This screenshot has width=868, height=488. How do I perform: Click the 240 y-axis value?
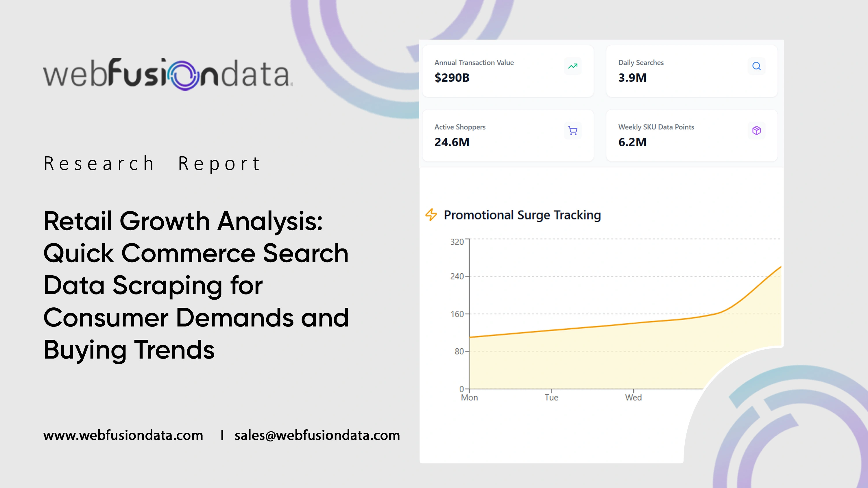(x=457, y=277)
